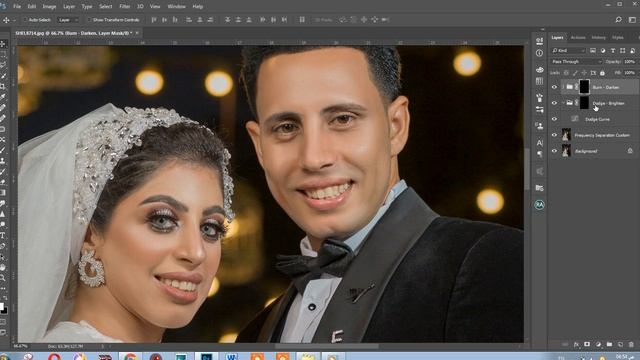The height and width of the screenshot is (360, 640).
Task: Select the Burn - Darken layer mask thumbnail
Action: pos(584,87)
